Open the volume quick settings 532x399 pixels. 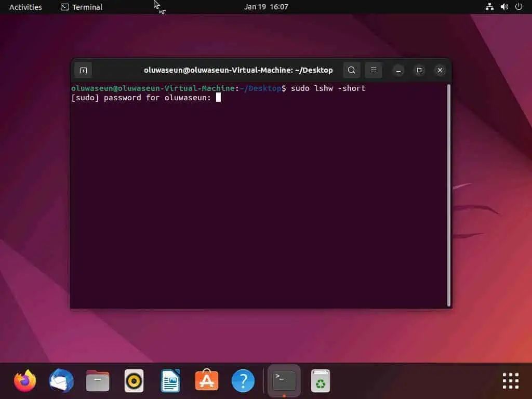503,7
